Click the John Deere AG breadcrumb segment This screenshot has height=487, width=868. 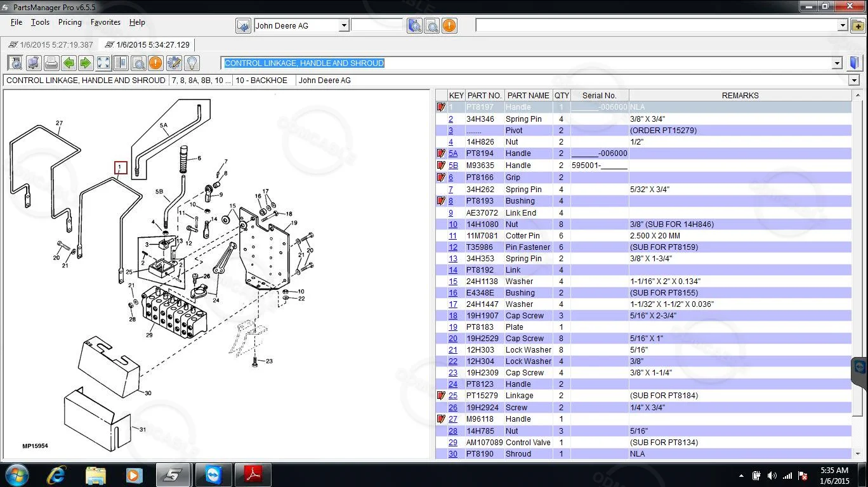pos(324,81)
